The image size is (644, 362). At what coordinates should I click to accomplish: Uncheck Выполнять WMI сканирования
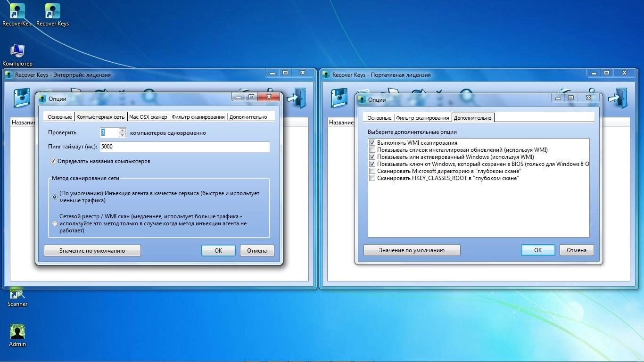372,143
